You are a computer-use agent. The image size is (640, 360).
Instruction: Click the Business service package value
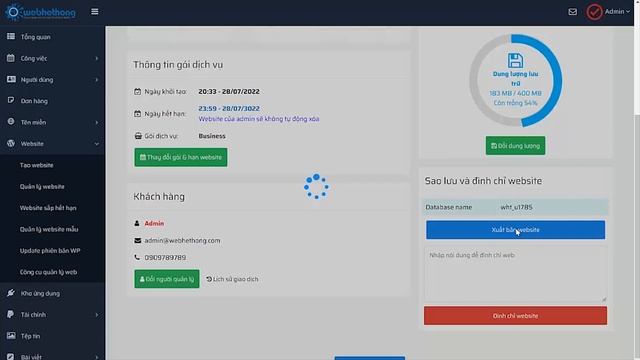[x=212, y=136]
